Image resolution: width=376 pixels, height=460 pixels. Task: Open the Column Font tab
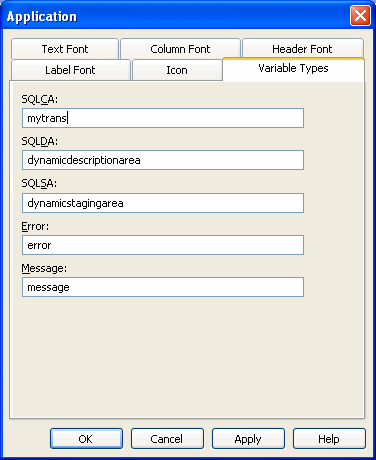[x=180, y=49]
